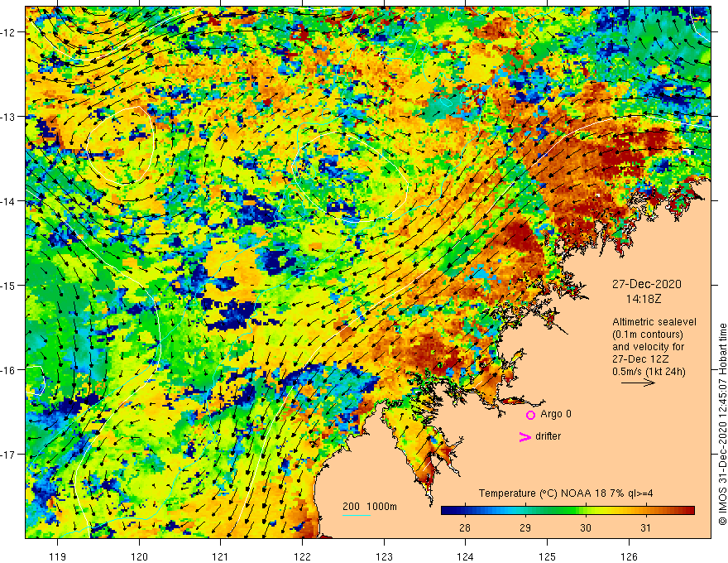Select the date text 27-Dec-2020

(646, 284)
